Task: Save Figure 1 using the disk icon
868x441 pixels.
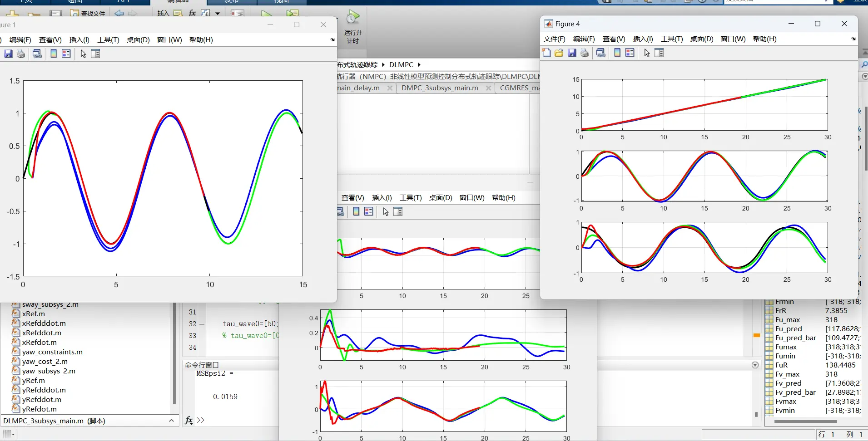Action: 8,54
